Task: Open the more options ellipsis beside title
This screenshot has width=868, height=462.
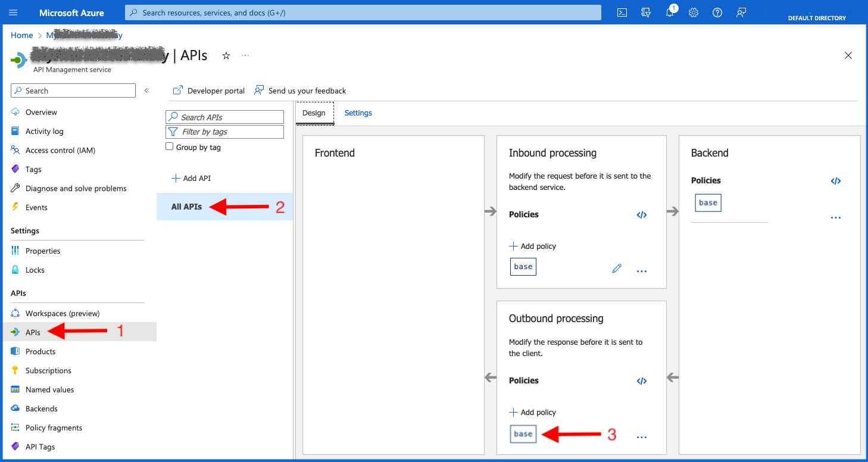Action: click(x=245, y=55)
